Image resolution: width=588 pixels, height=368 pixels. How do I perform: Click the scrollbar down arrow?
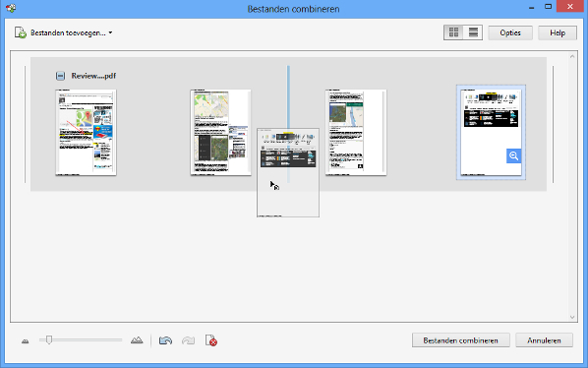(x=572, y=317)
